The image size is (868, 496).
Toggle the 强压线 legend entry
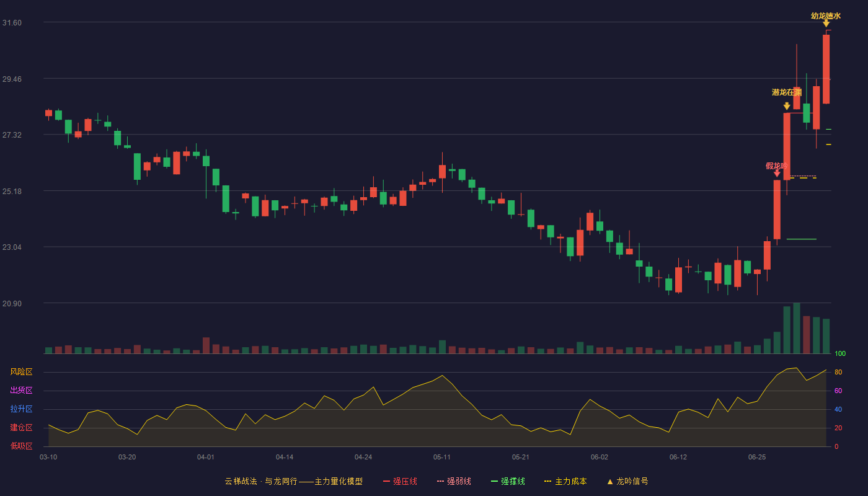pos(400,481)
